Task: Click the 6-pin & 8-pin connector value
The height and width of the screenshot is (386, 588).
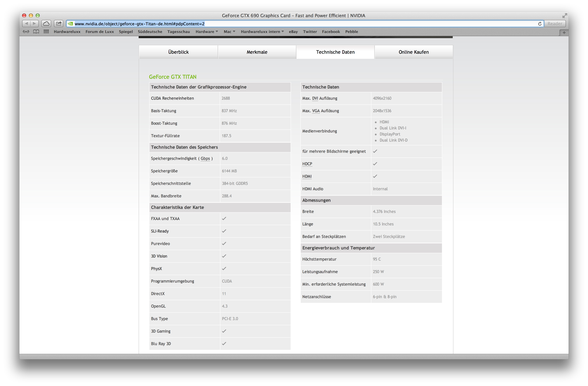Action: click(x=385, y=297)
